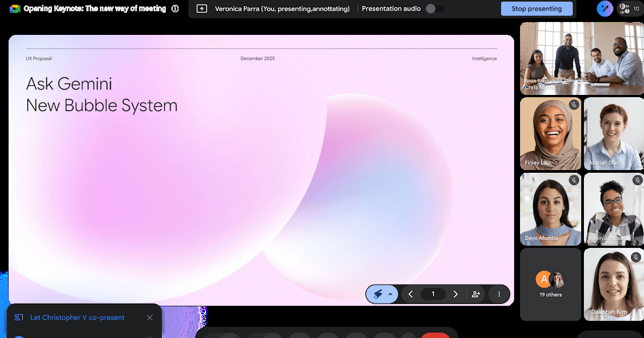Open the Ask Gemini sparkle pen icon
This screenshot has width=644, height=338.
point(605,9)
